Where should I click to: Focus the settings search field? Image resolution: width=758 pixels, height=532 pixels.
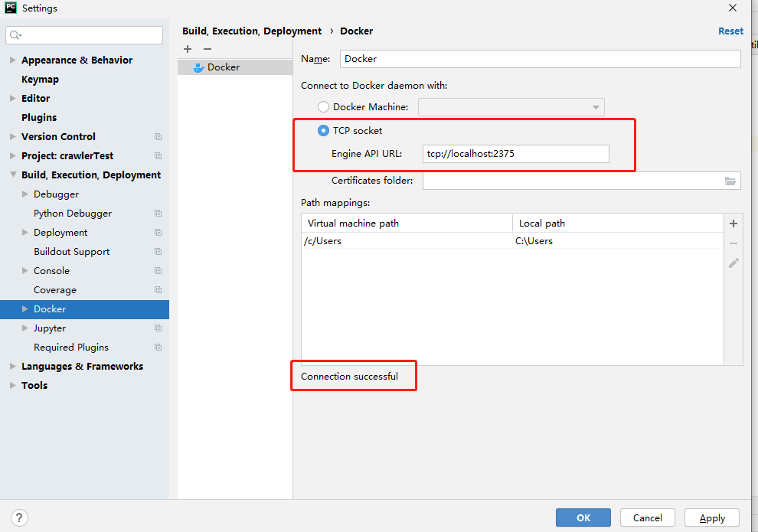[84, 34]
